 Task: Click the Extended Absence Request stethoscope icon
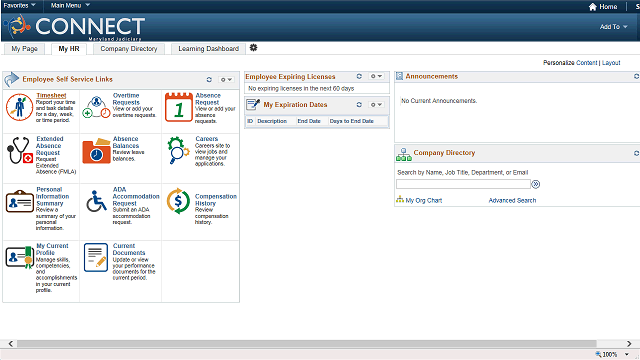point(20,150)
